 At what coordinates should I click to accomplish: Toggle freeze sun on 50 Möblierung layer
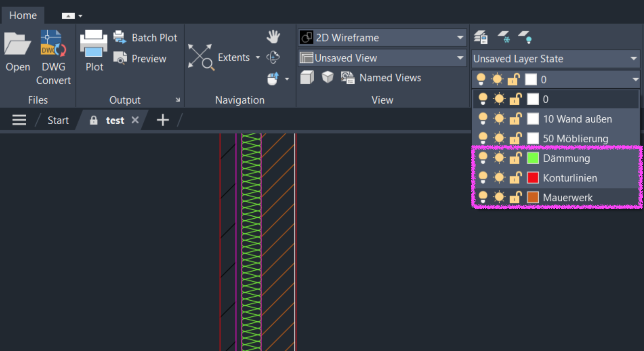point(499,138)
